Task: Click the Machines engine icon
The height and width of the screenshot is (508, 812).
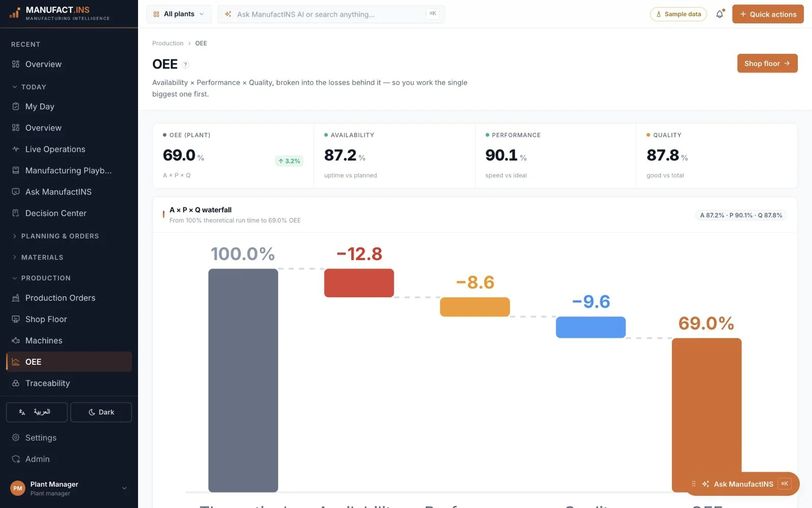Action: click(16, 340)
